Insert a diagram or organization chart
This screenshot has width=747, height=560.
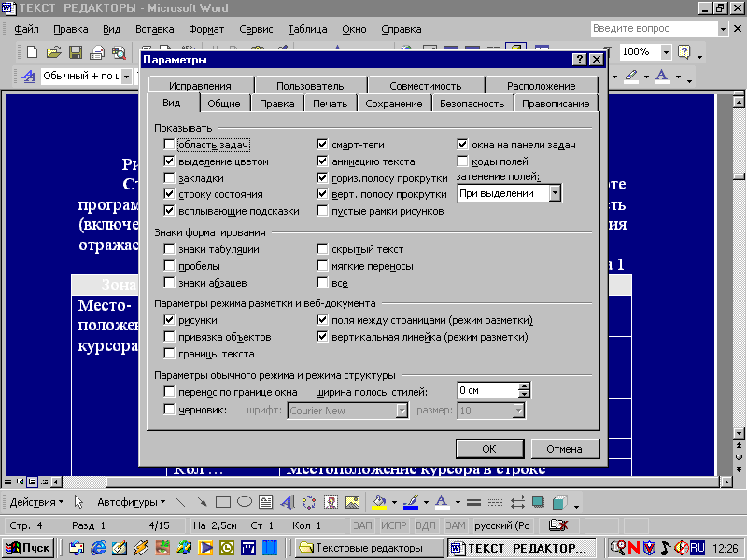[x=309, y=502]
